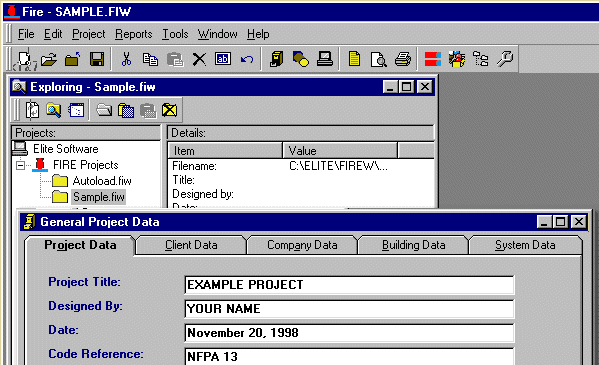Click the copy folder icon in Exploring toolbar
Viewport: 599px width, 365px height.
coord(126,110)
